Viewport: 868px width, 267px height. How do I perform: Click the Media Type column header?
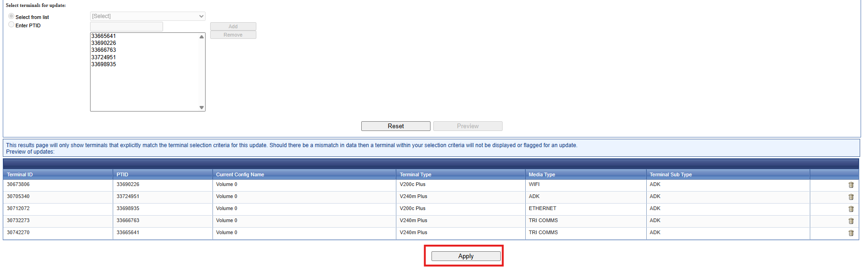tap(542, 174)
